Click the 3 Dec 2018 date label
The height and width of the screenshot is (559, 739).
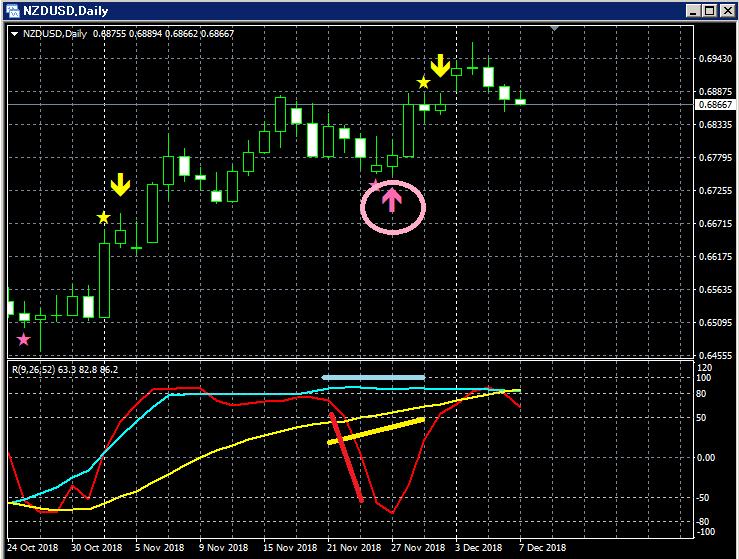478,548
